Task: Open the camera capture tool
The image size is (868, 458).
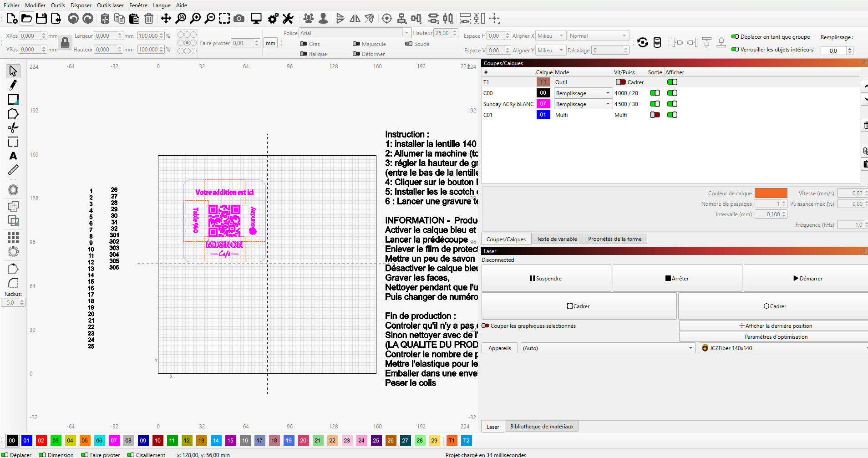Action: (239, 18)
